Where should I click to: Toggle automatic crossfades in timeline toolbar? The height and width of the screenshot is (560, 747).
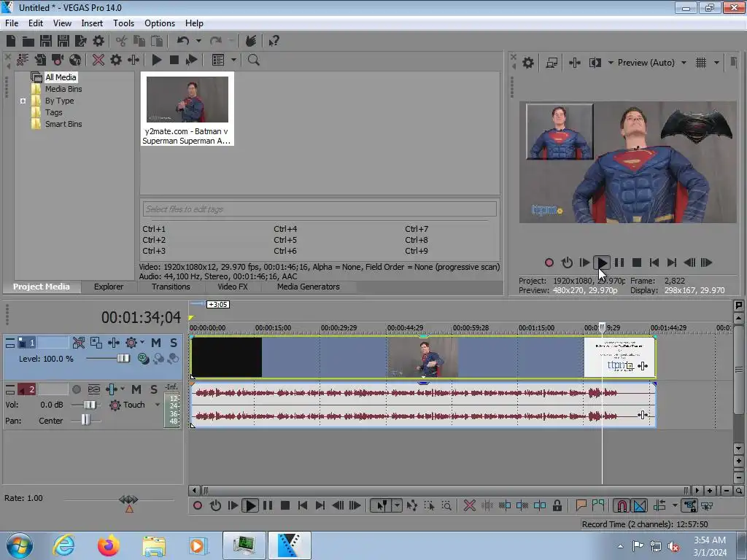click(640, 506)
